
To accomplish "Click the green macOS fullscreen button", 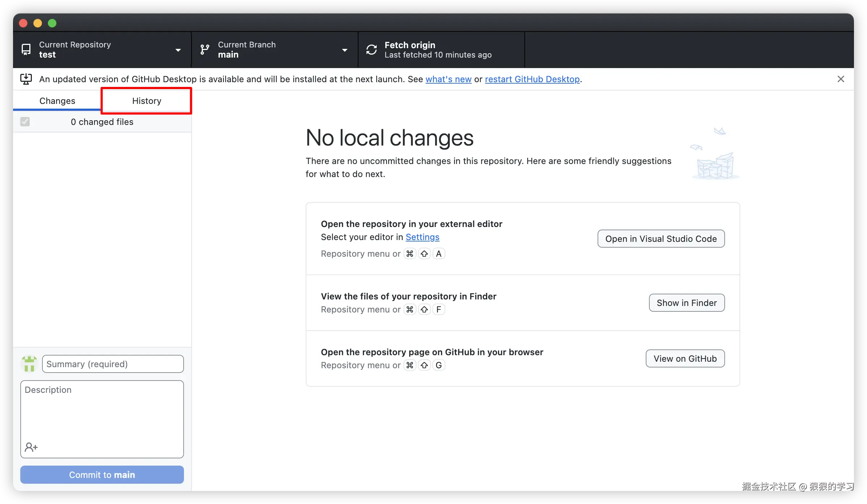I will click(52, 23).
